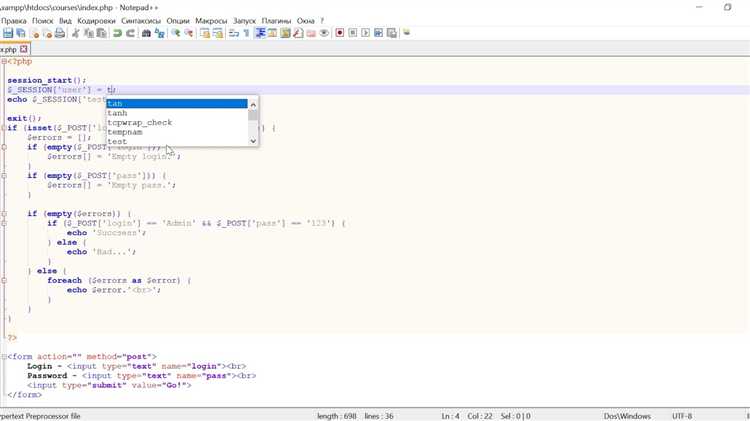750x421 pixels.
Task: Click the Play recorded macro icon
Action: coord(365,33)
